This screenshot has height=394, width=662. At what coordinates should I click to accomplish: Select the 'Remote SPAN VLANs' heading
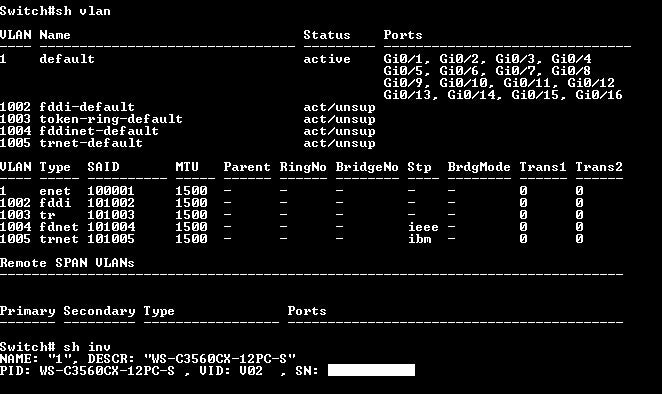point(67,263)
